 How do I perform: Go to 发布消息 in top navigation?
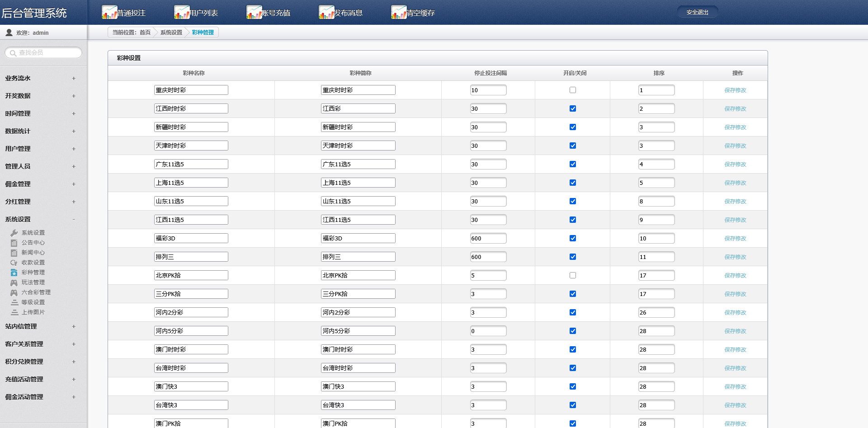[x=348, y=13]
